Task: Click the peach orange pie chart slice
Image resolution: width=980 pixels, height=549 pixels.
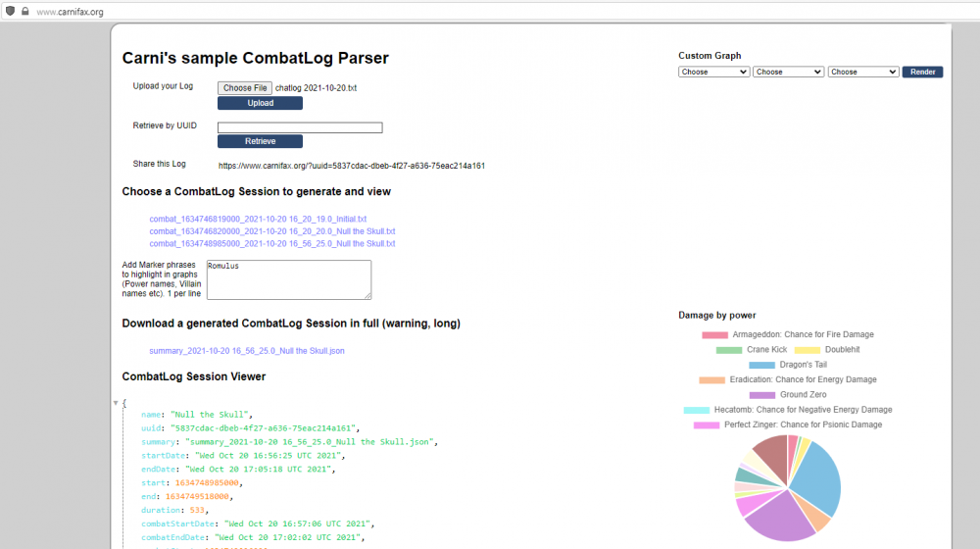Action: tap(815, 514)
